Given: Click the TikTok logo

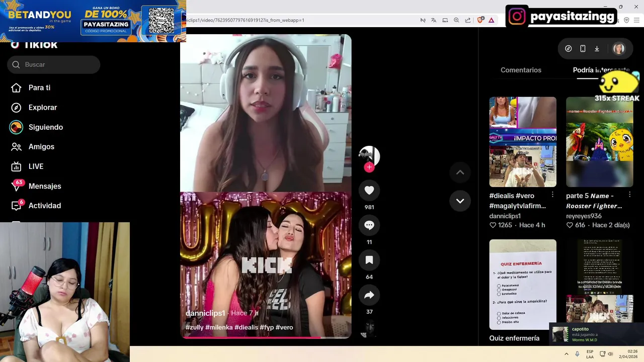Looking at the screenshot, I should coord(34,45).
